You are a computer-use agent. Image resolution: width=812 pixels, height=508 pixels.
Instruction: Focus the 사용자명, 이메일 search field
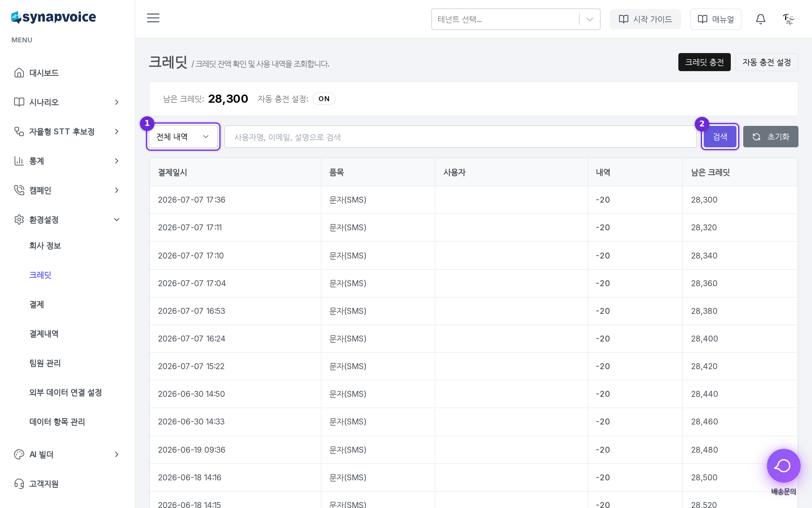(x=460, y=137)
